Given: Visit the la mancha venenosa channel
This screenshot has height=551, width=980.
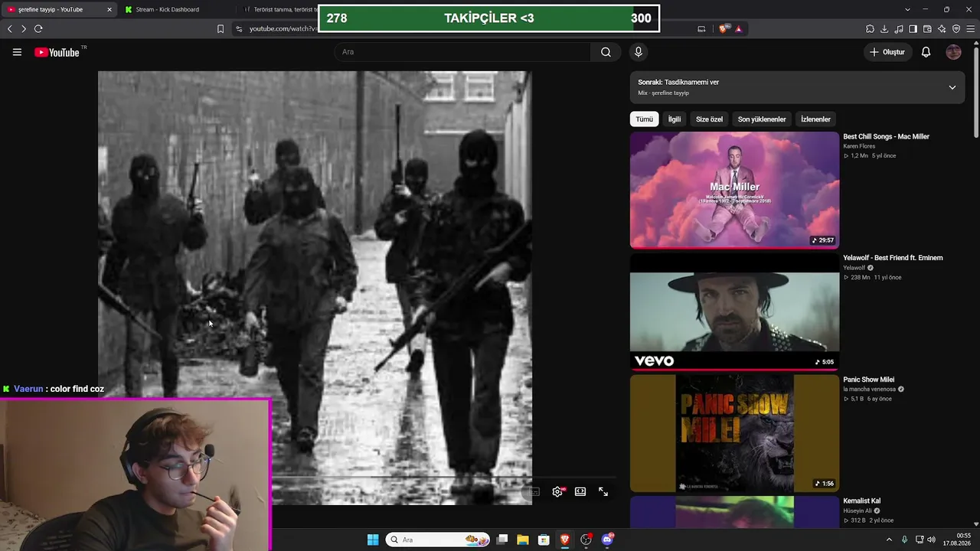Looking at the screenshot, I should point(869,390).
